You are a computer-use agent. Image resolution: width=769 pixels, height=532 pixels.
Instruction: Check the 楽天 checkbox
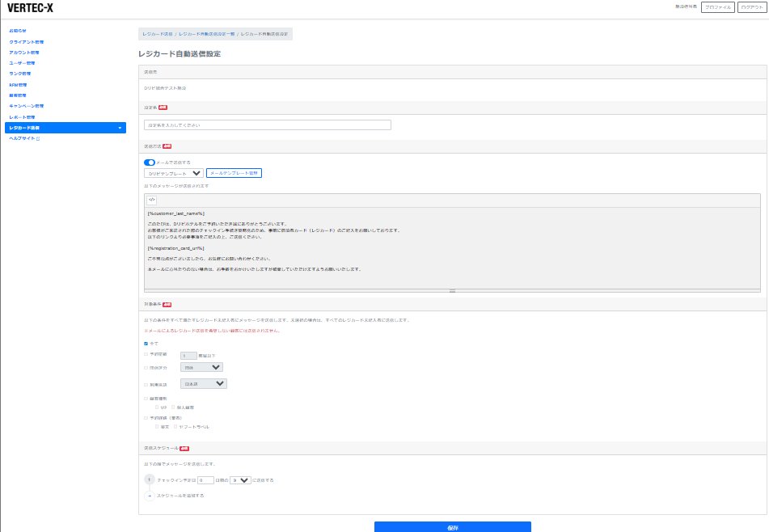click(157, 427)
